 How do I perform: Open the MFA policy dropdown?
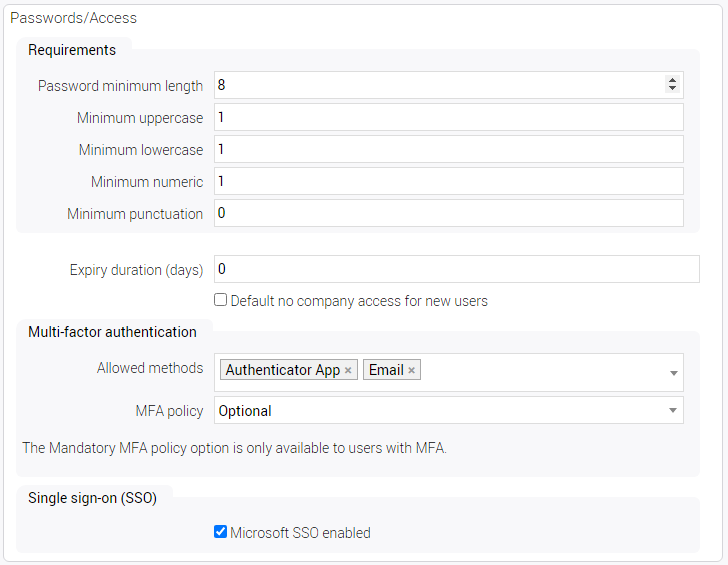pos(674,410)
